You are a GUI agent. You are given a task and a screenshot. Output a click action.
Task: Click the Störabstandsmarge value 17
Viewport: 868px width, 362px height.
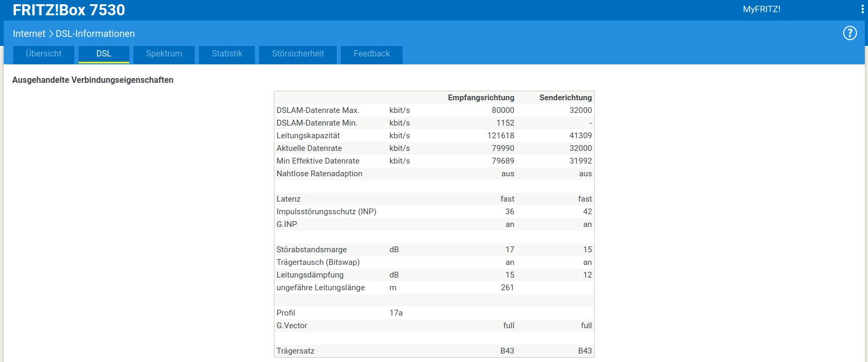click(510, 250)
